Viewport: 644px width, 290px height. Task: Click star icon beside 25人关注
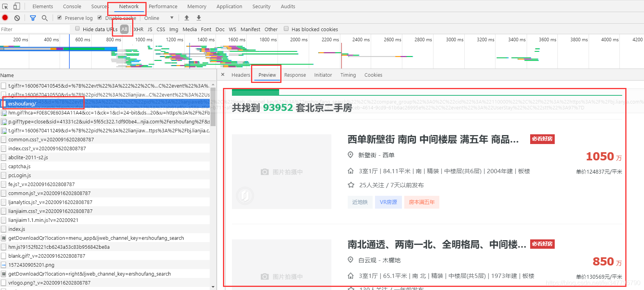351,185
